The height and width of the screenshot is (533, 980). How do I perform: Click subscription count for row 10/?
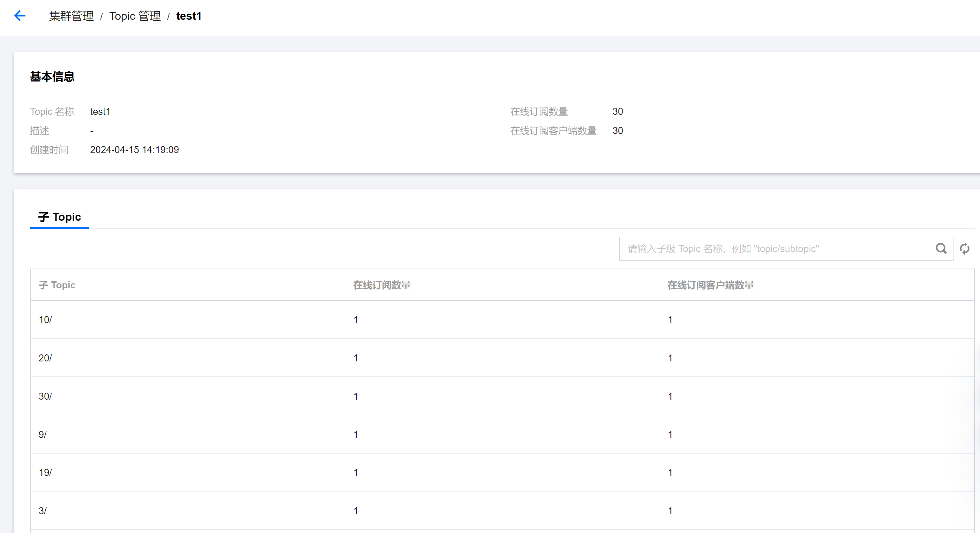pos(356,320)
